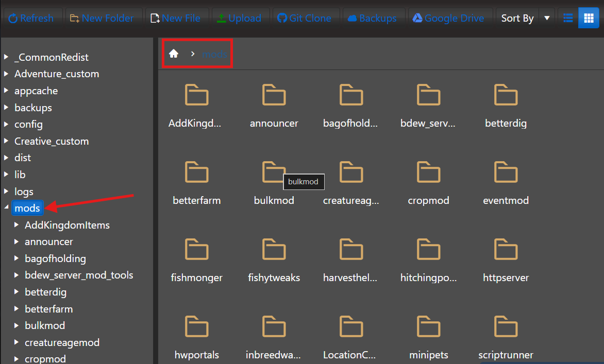Select cropmod in the folder tree
The height and width of the screenshot is (364, 604).
click(45, 359)
